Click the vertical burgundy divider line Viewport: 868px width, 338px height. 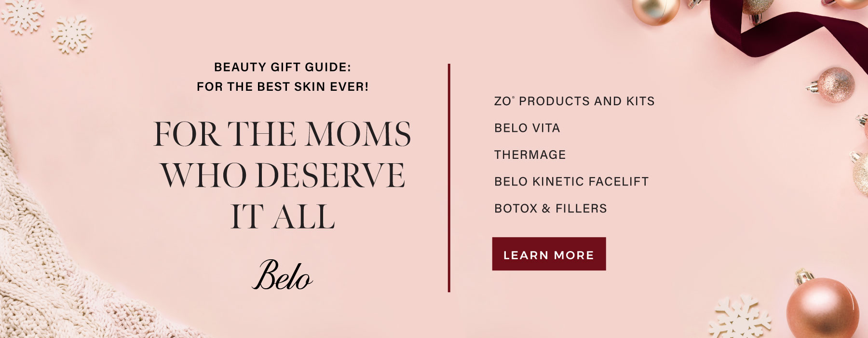pos(449,178)
